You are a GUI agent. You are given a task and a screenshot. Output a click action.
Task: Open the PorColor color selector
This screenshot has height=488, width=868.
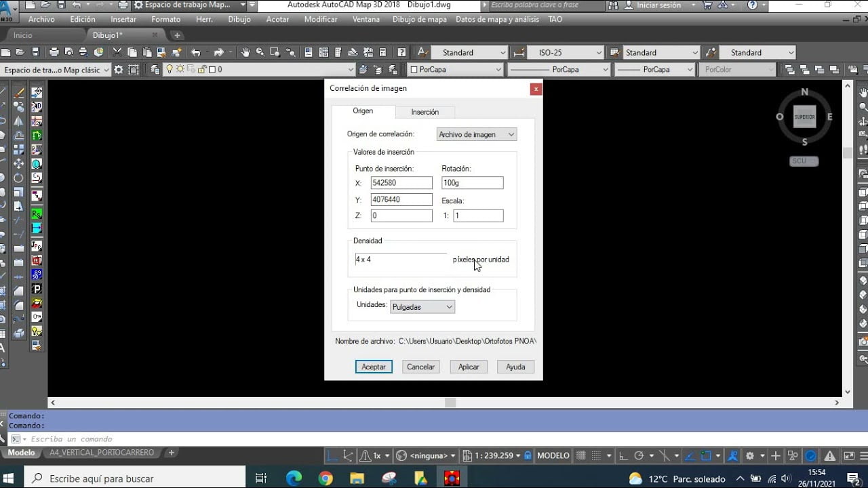click(738, 69)
